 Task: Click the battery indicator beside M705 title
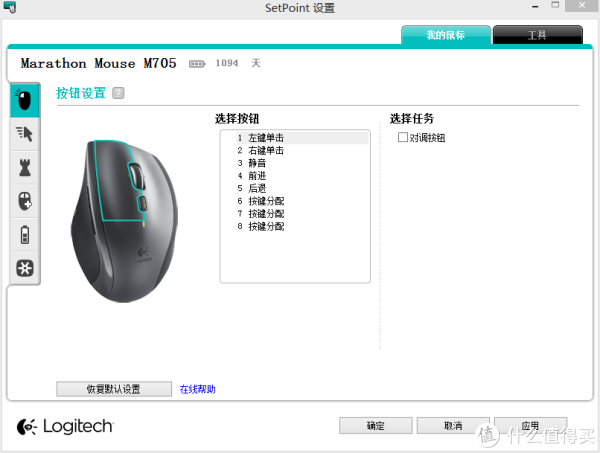195,63
